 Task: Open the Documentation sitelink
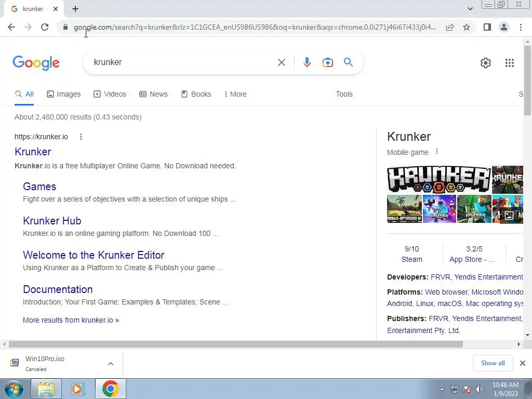pyautogui.click(x=58, y=289)
